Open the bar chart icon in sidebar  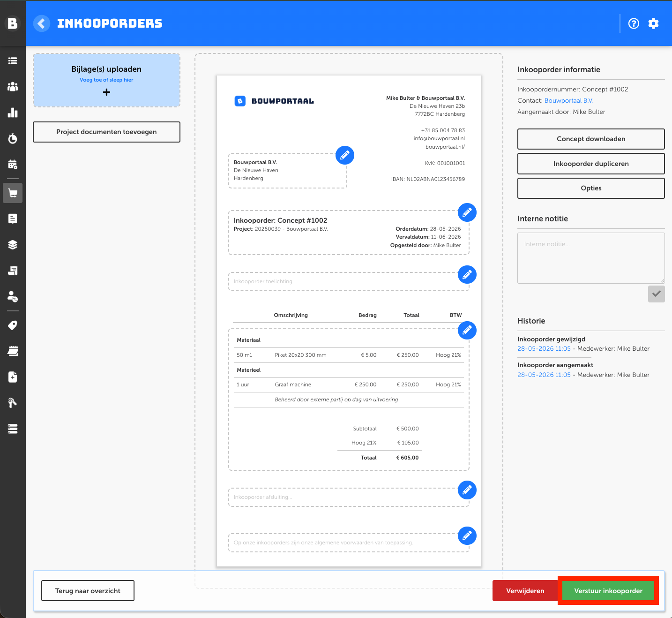(x=13, y=113)
